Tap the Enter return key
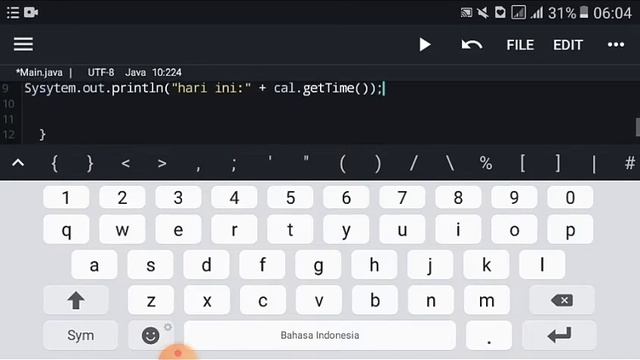The height and width of the screenshot is (360, 640). click(x=559, y=336)
